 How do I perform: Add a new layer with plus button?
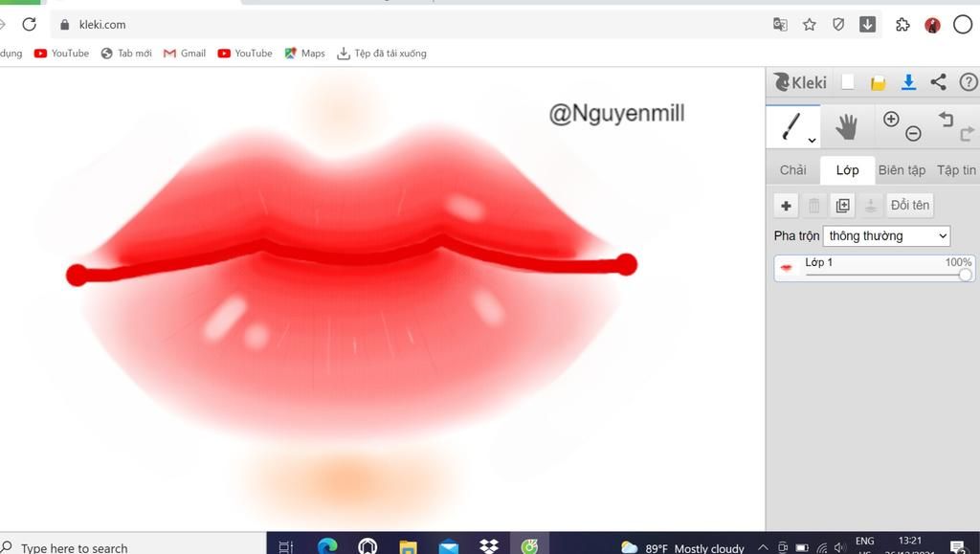pyautogui.click(x=787, y=206)
